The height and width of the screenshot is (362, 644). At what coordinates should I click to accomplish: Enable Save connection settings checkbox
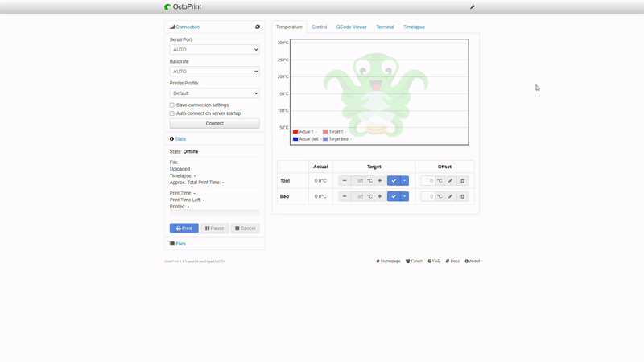[171, 105]
